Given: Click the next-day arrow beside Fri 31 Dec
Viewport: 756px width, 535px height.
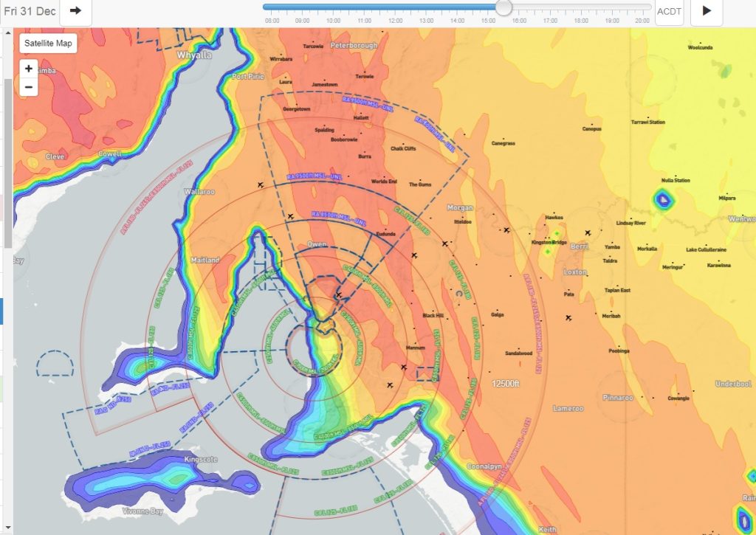Looking at the screenshot, I should pyautogui.click(x=76, y=11).
